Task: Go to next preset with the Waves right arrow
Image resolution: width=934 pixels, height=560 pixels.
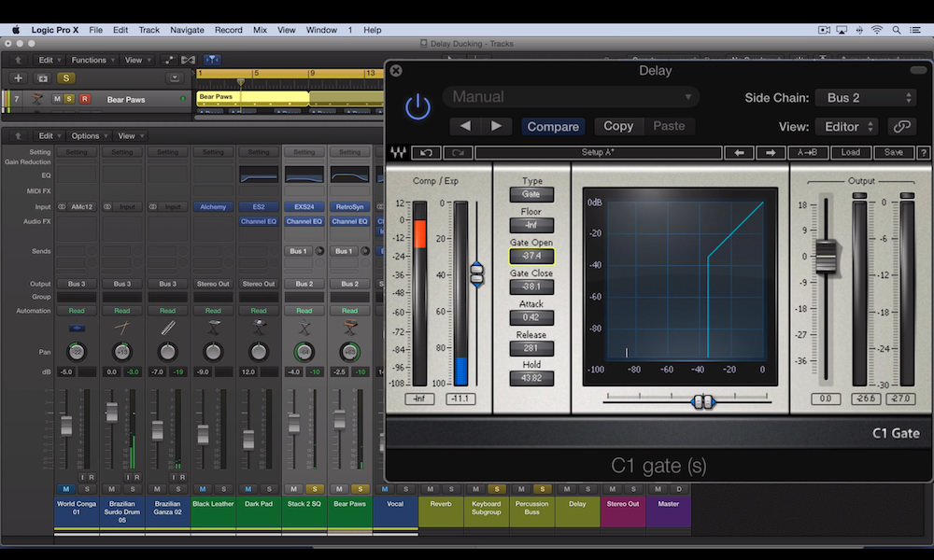Action: [771, 153]
